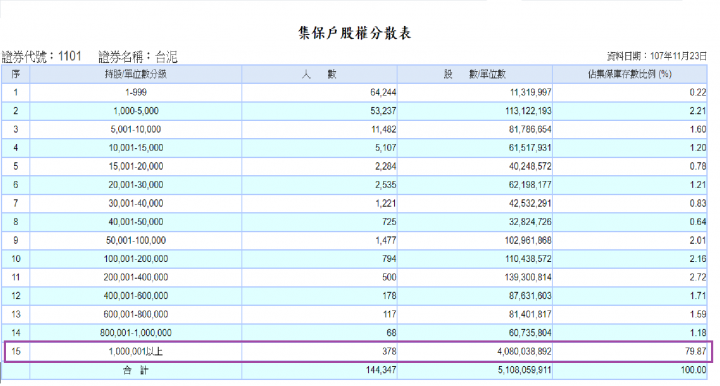Select the 61,517,931 shares cell
Image resolution: width=720 pixels, height=386 pixels.
pyautogui.click(x=475, y=148)
